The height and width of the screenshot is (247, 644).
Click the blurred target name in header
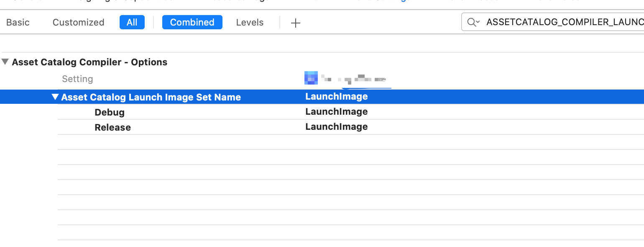(353, 78)
